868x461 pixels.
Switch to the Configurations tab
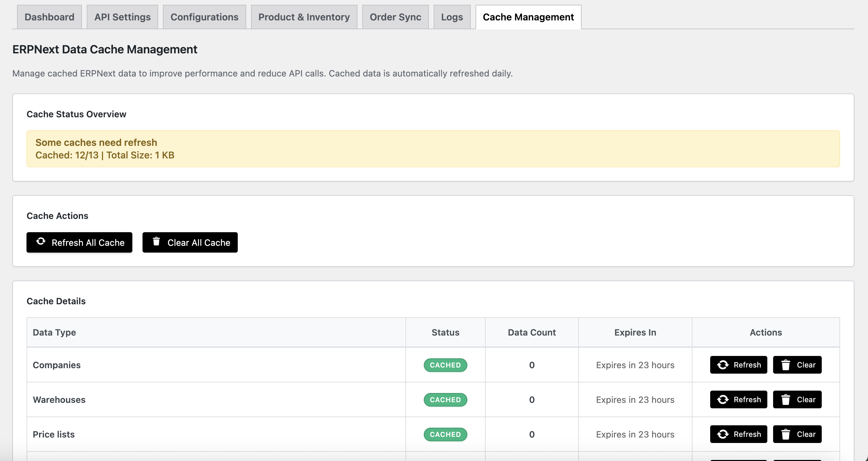pos(204,17)
